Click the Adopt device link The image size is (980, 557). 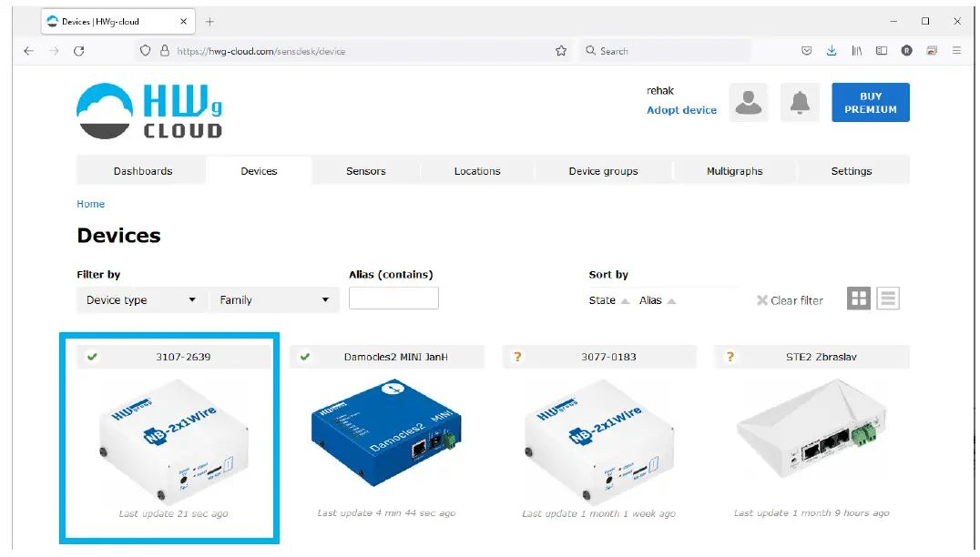click(681, 110)
